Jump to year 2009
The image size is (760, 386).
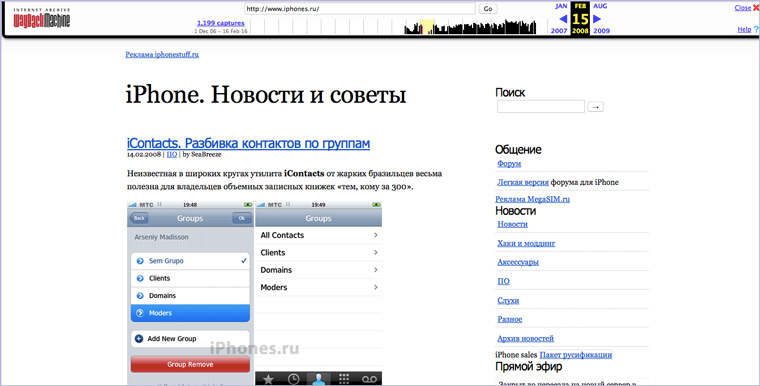[x=602, y=31]
